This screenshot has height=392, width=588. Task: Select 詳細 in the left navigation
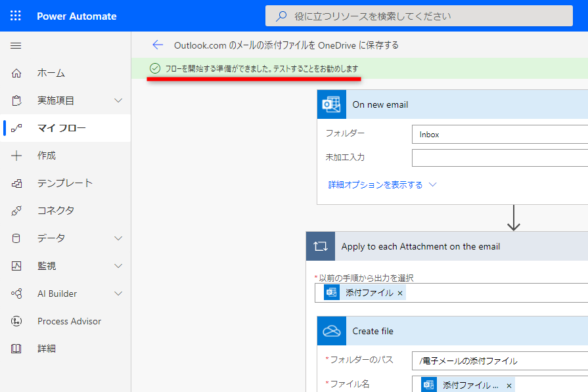pyautogui.click(x=49, y=349)
